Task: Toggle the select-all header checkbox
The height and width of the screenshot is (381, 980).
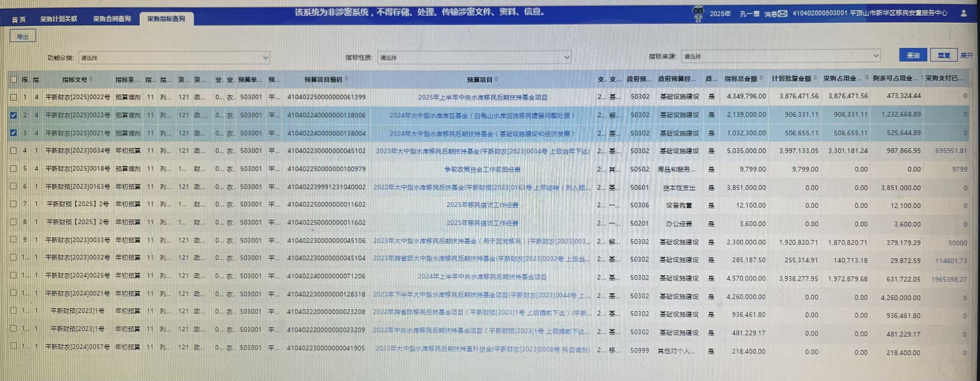Action: (14, 79)
